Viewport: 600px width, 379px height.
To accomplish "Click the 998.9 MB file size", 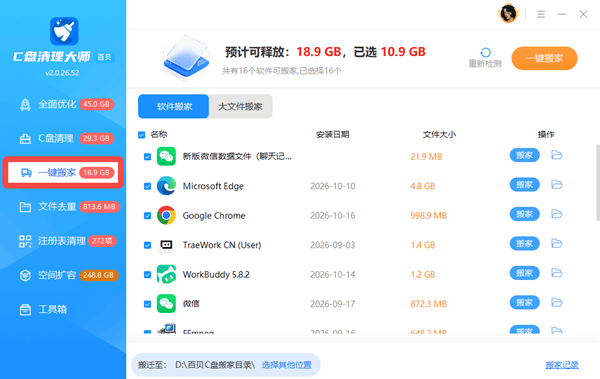I will click(x=429, y=216).
